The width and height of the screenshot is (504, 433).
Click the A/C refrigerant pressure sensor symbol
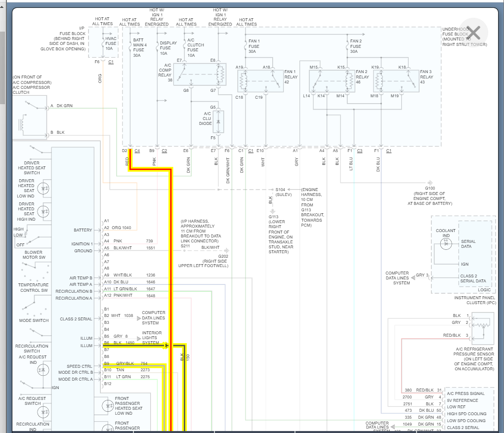tap(482, 328)
